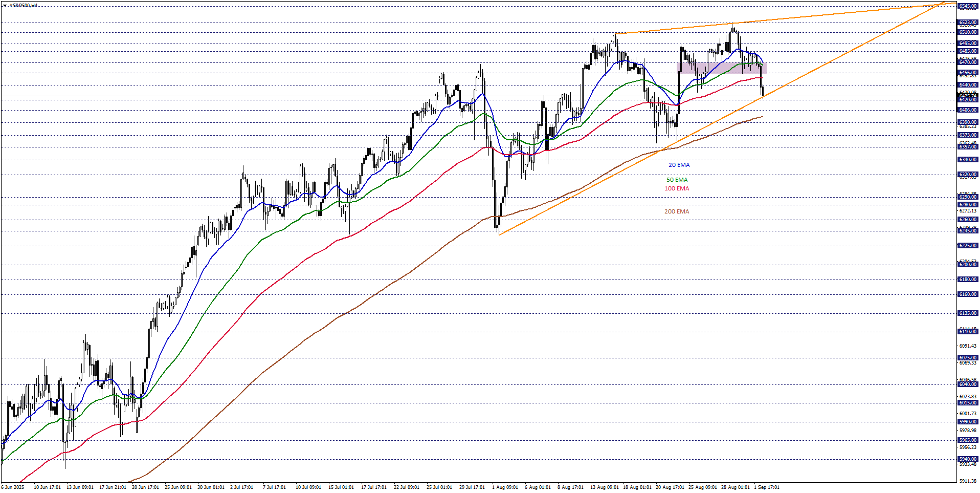
Task: Click the 6225.00 price level label
Action: [968, 246]
